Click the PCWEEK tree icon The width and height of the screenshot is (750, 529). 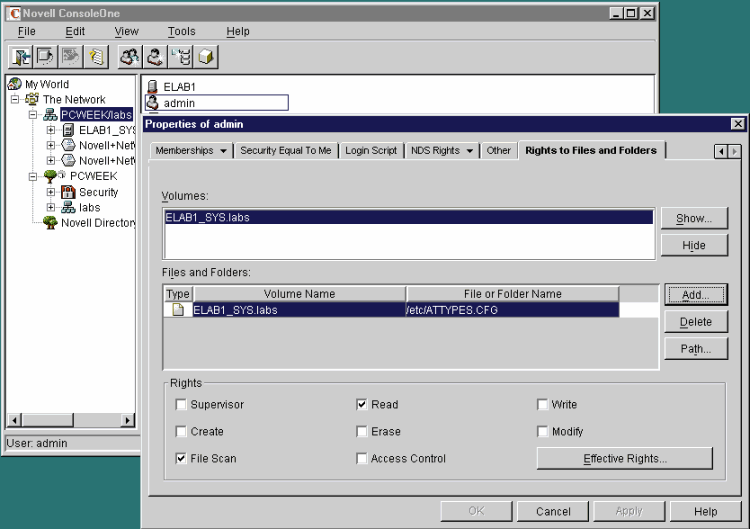tap(50, 176)
